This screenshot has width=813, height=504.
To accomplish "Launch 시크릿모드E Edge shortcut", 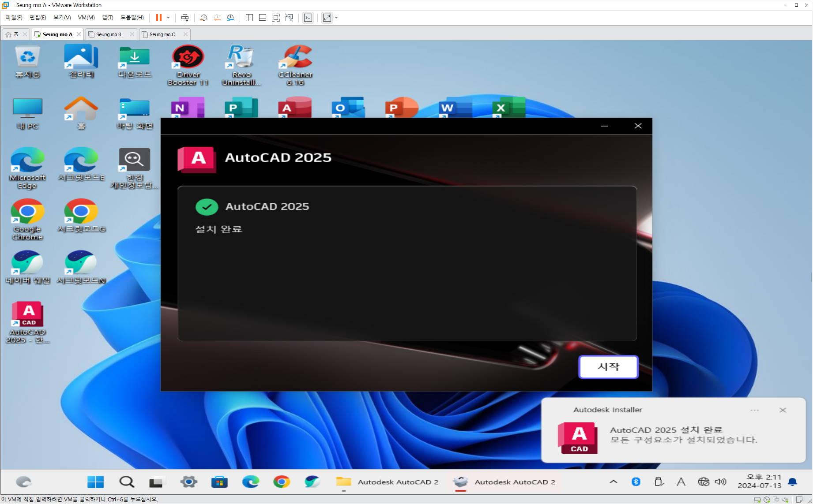I will click(81, 164).
